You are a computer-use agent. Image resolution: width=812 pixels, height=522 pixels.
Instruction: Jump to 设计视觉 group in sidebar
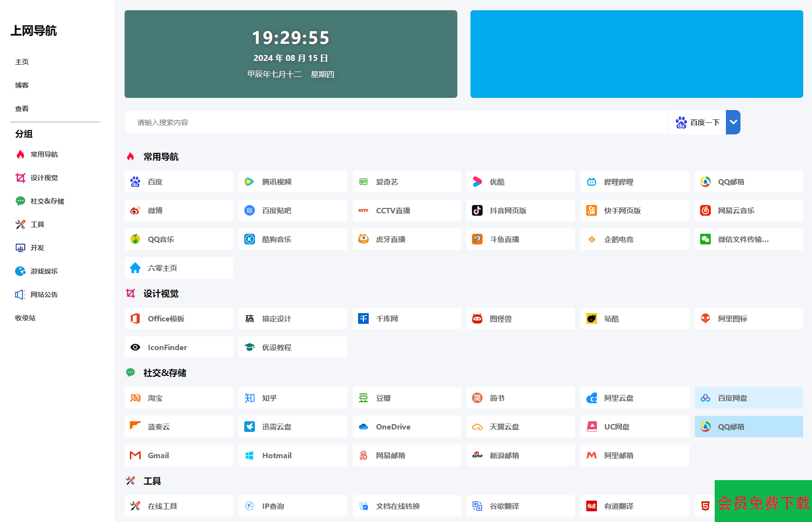click(44, 178)
